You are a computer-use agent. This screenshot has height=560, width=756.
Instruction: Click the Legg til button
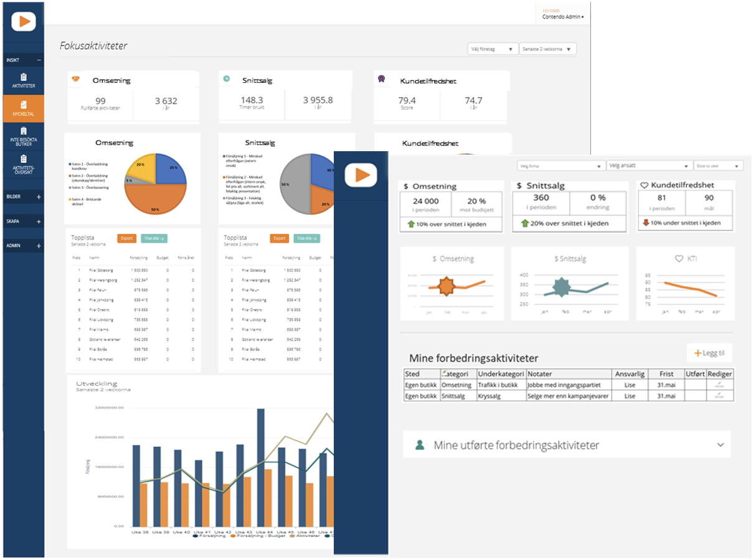(x=709, y=353)
